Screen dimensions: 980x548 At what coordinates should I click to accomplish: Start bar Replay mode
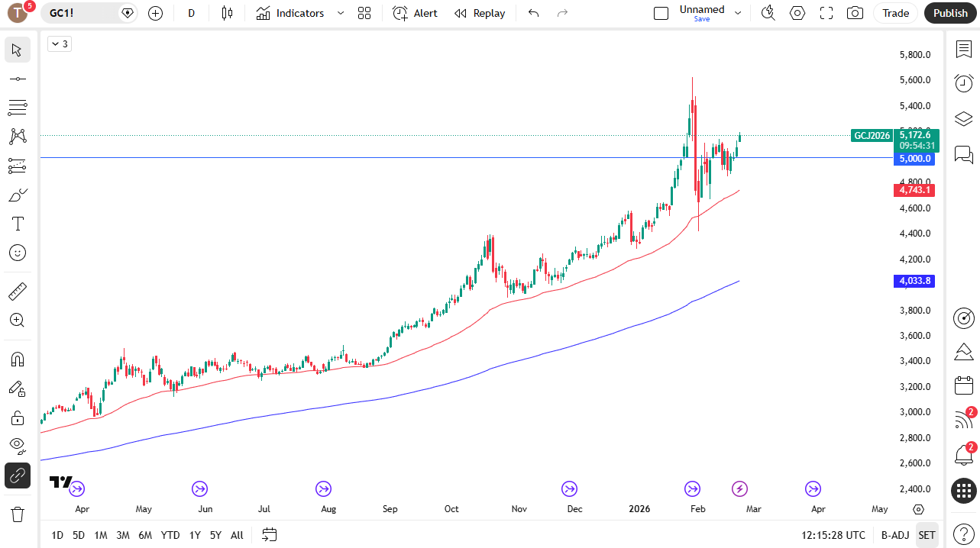pos(480,13)
